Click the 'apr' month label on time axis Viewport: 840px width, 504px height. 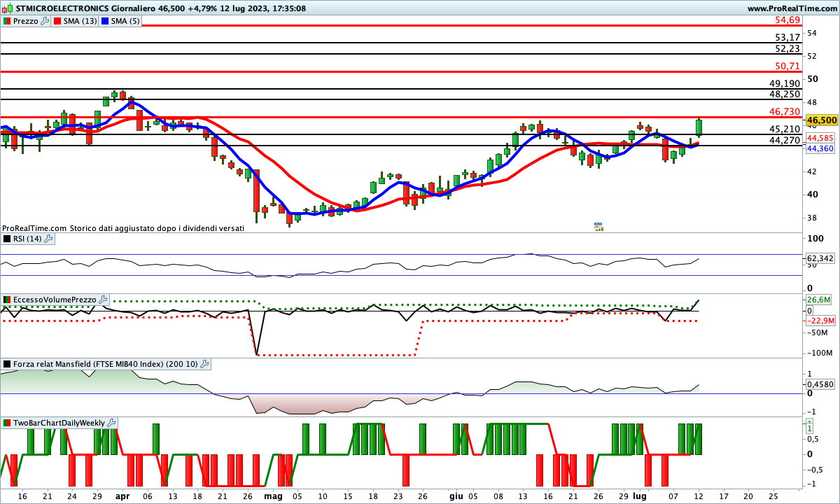[x=122, y=496]
